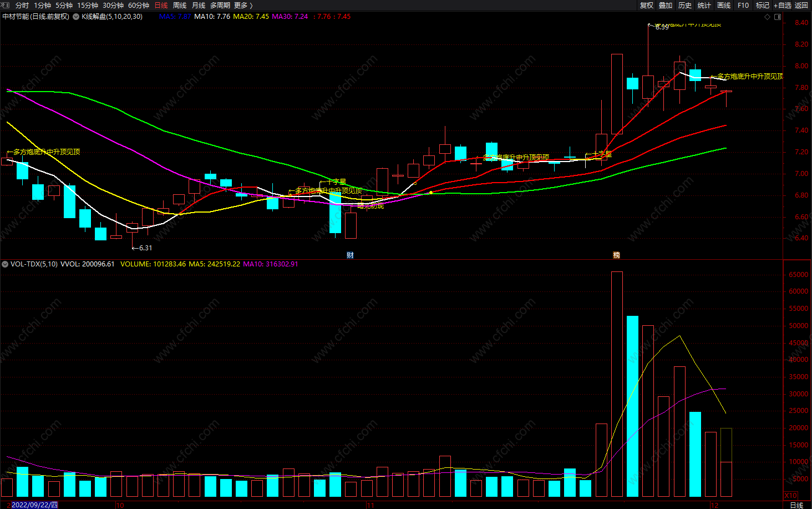Image resolution: width=812 pixels, height=509 pixels.
Task: Select the 15分钟 period tab
Action: (88, 6)
